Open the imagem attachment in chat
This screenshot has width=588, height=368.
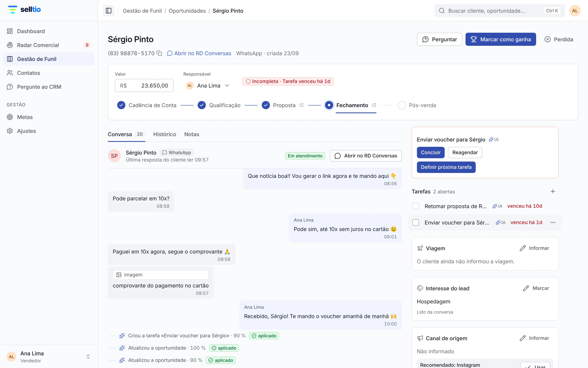(x=160, y=275)
